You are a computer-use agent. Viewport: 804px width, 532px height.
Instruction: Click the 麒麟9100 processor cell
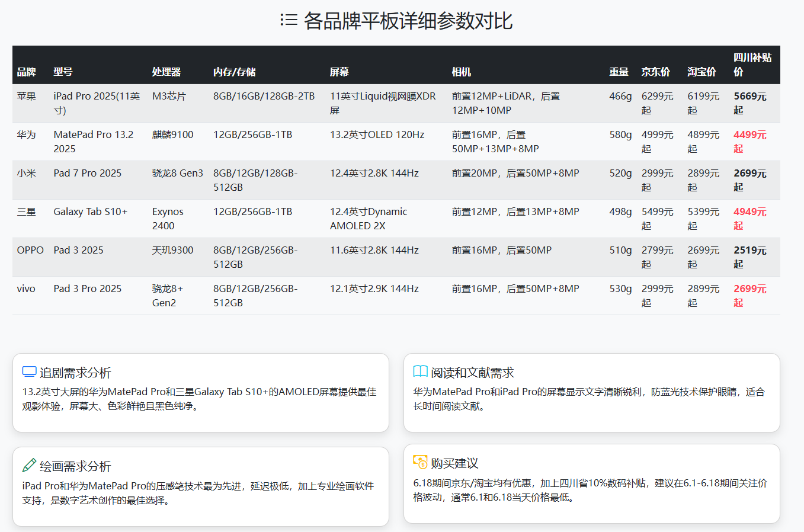click(x=173, y=134)
